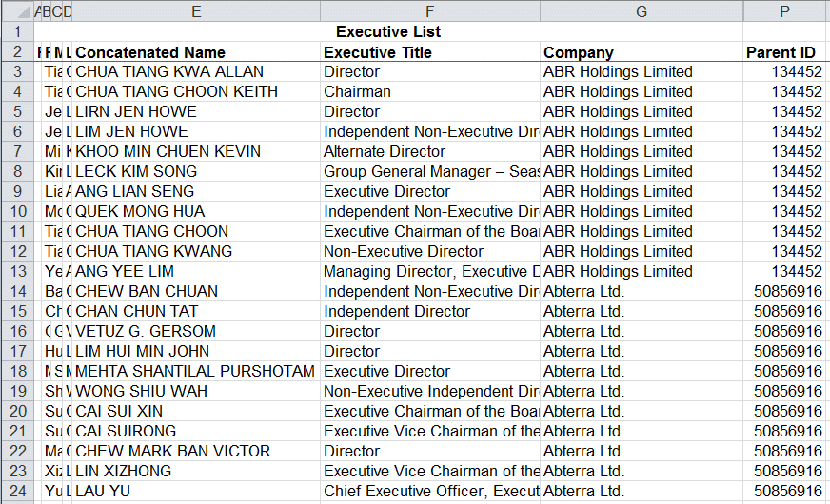Image resolution: width=830 pixels, height=504 pixels.
Task: Select row 1 header
Action: (17, 31)
